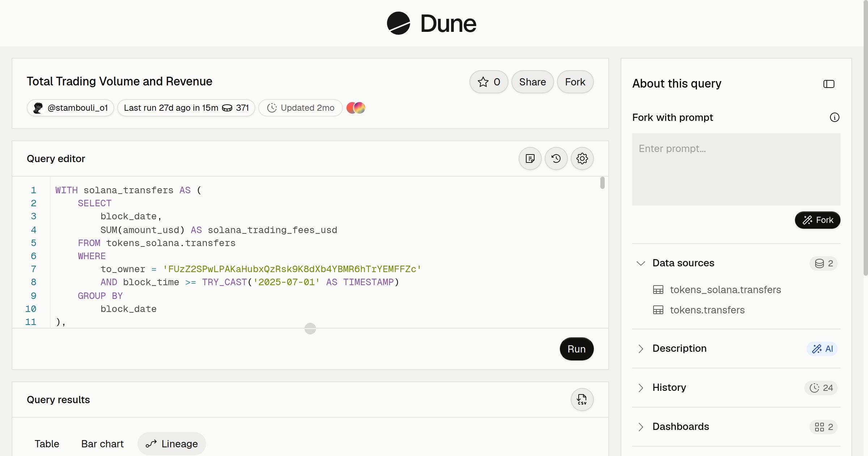Expand the Description section

641,349
